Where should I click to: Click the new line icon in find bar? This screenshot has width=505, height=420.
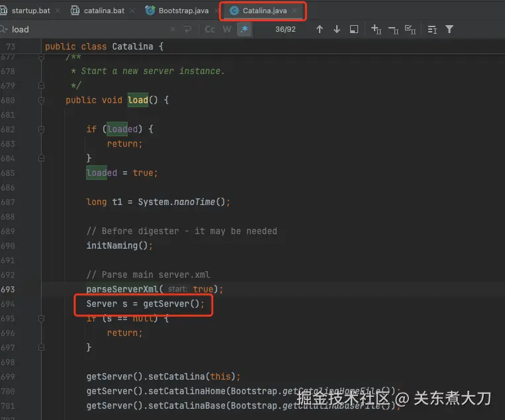click(187, 29)
